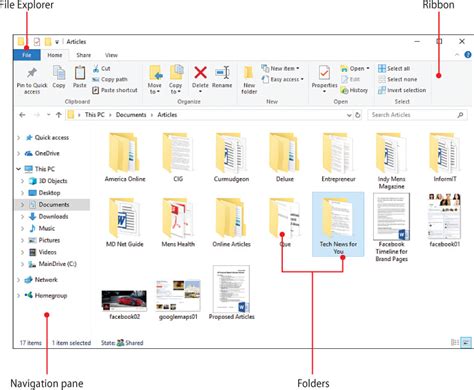Image resolution: width=474 pixels, height=390 pixels.
Task: Click Cut in Clipboard group
Action: pyautogui.click(x=101, y=68)
